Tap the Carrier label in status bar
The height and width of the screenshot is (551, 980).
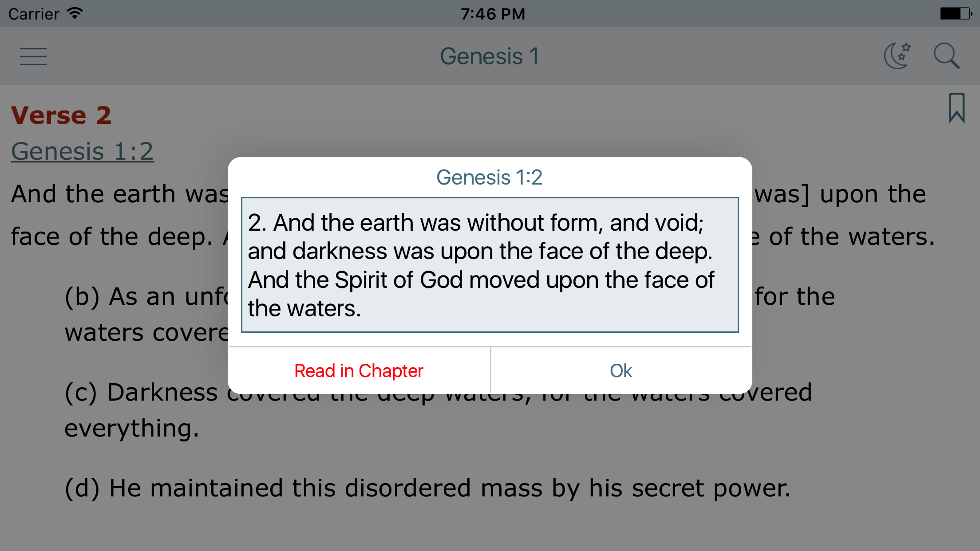pyautogui.click(x=34, y=14)
